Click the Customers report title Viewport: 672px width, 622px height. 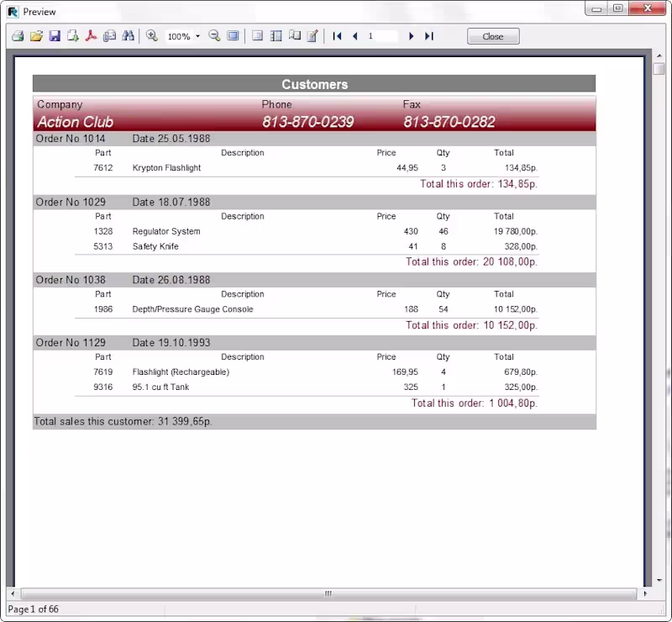314,84
